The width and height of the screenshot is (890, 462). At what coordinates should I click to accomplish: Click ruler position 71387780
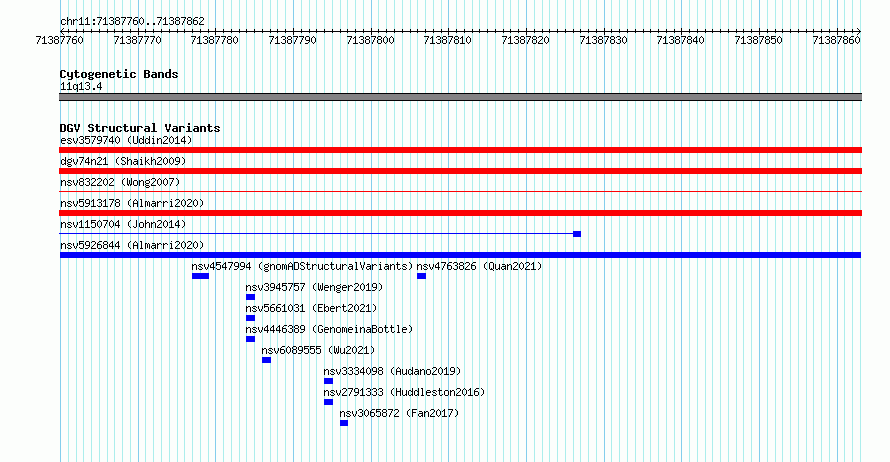pyautogui.click(x=215, y=40)
